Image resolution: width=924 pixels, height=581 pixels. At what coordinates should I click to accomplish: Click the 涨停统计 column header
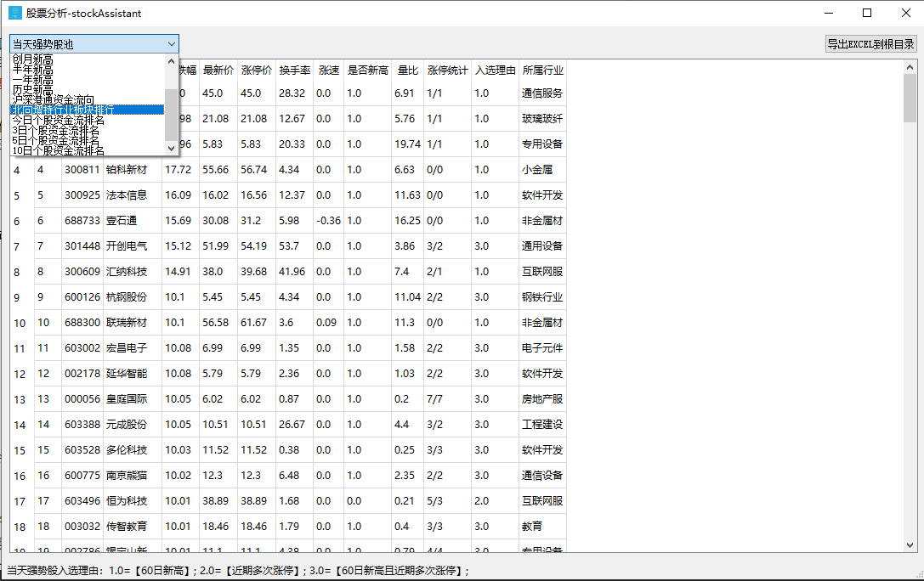pyautogui.click(x=447, y=71)
